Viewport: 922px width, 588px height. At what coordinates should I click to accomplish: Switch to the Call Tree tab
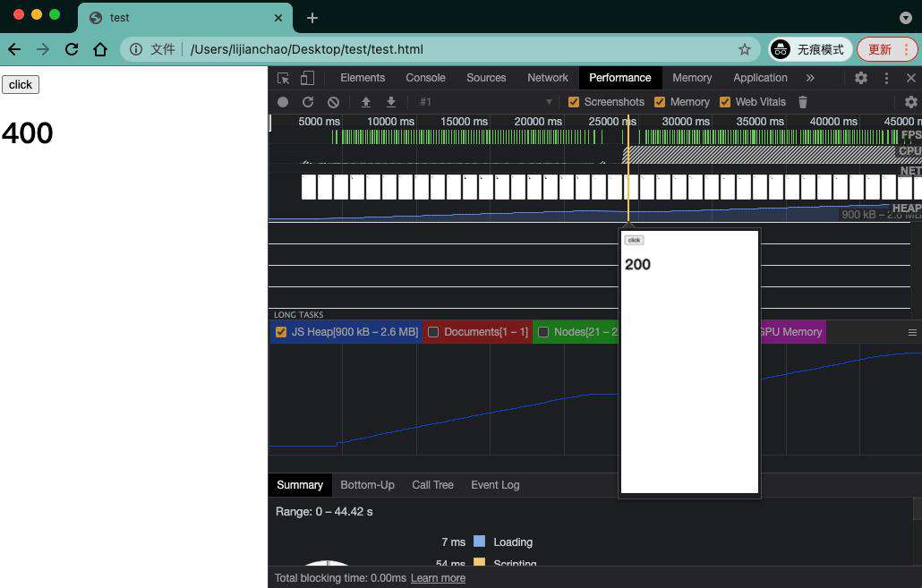tap(432, 485)
